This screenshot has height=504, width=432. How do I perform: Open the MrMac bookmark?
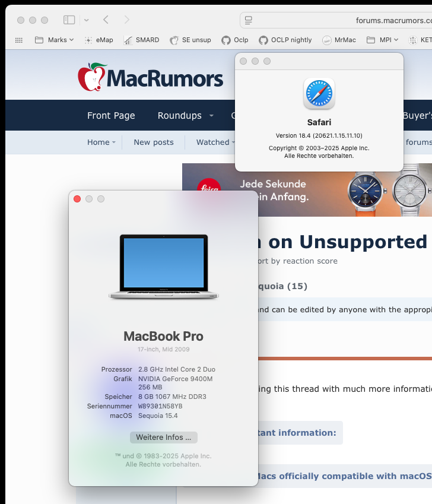tap(339, 40)
